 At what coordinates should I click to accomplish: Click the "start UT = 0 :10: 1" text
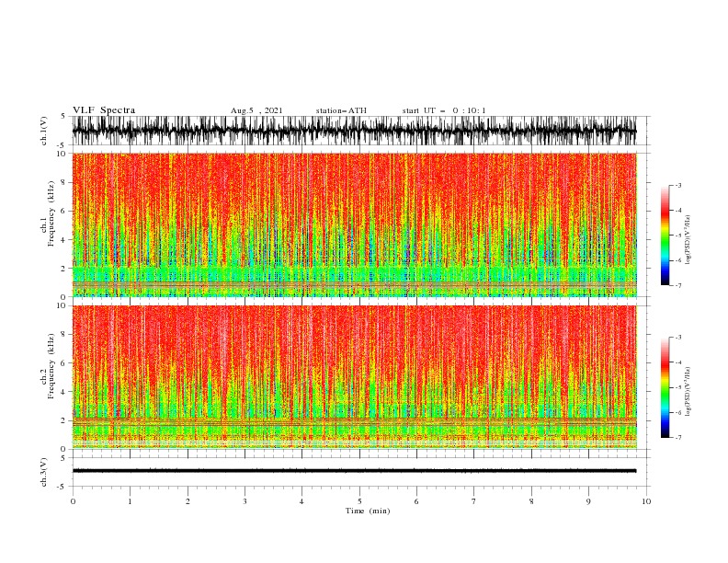444,110
